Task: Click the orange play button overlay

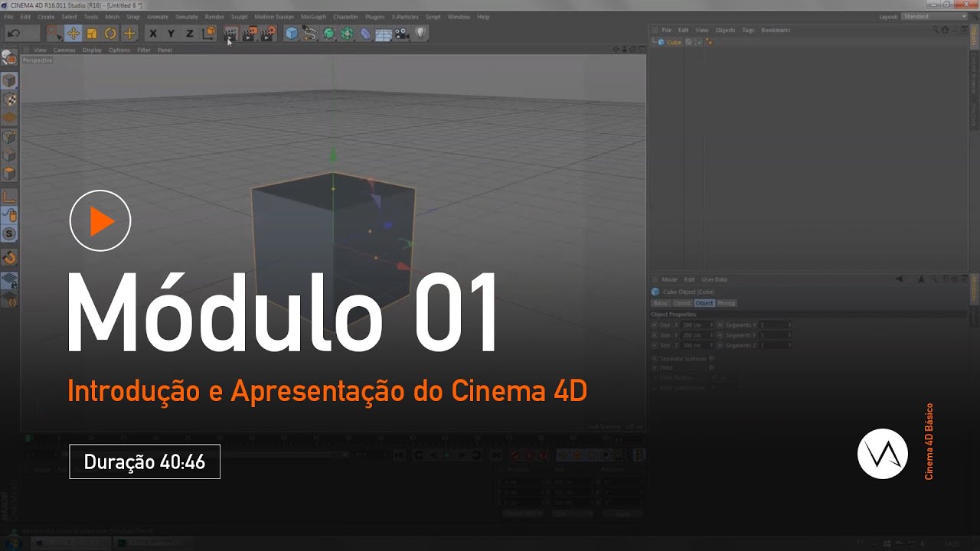Action: [100, 221]
